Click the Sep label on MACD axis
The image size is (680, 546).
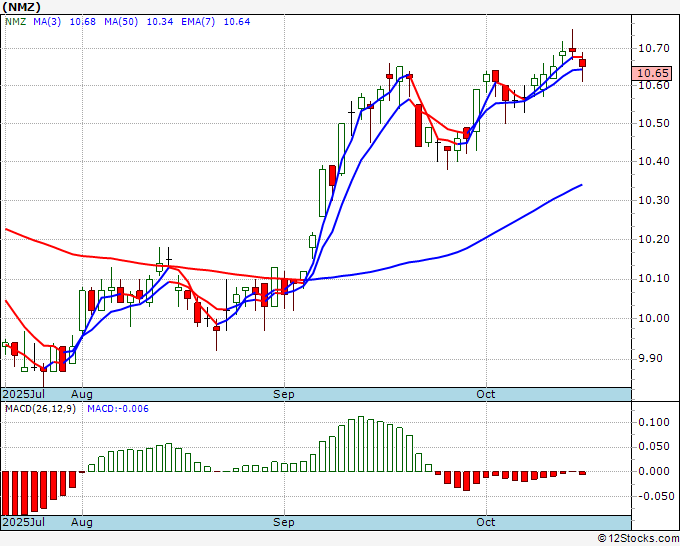click(284, 522)
